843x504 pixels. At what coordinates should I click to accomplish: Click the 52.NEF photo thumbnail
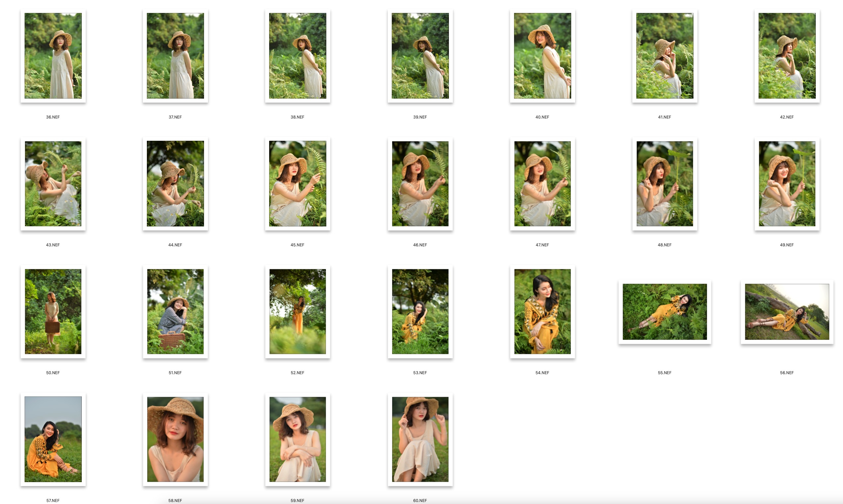coord(297,311)
